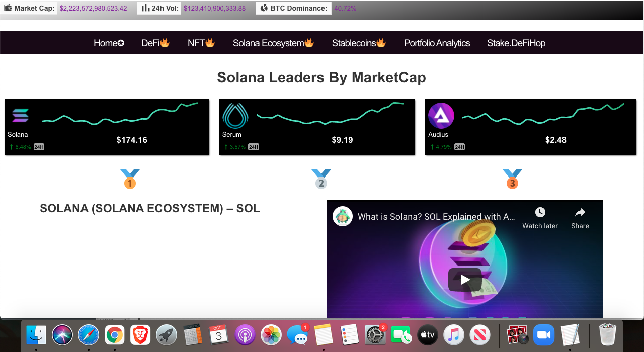Click the Solana 24H badge
Screen dimensions: 644x352
point(39,147)
